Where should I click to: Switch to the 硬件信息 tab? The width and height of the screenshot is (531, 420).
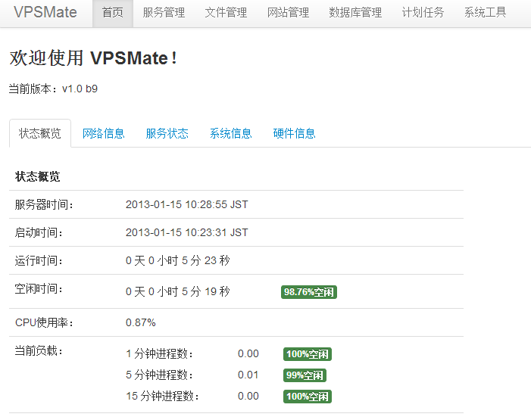pos(295,133)
